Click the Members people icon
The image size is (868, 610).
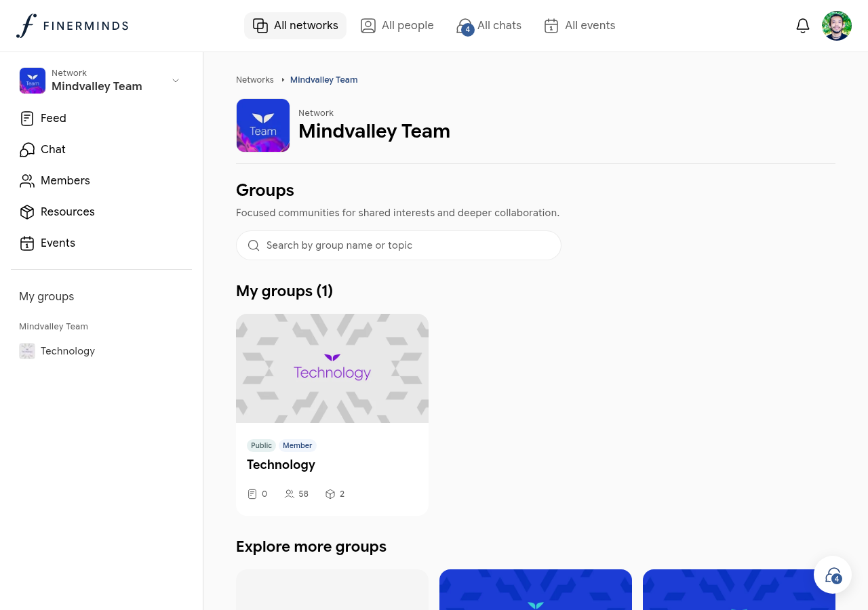(x=27, y=181)
